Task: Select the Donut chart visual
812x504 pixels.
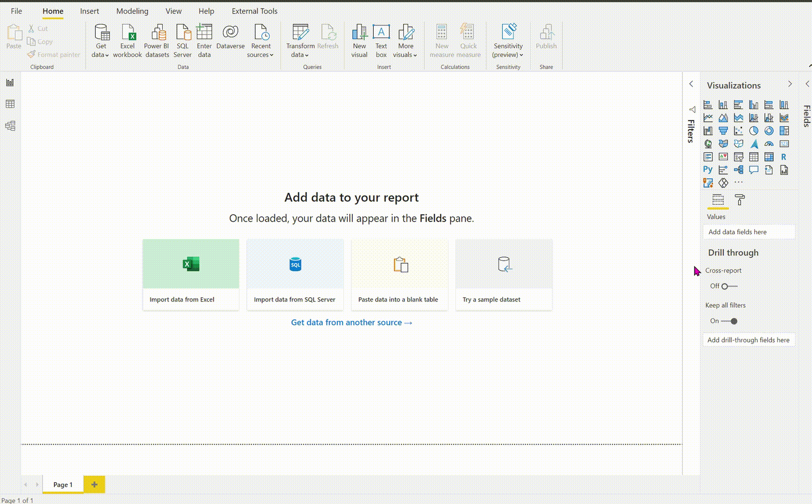Action: (x=769, y=131)
